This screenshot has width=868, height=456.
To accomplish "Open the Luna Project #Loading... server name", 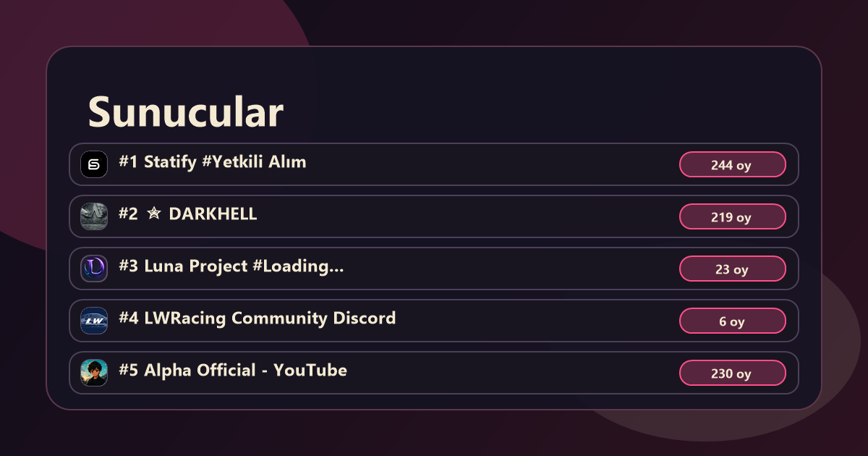I will coord(231,266).
